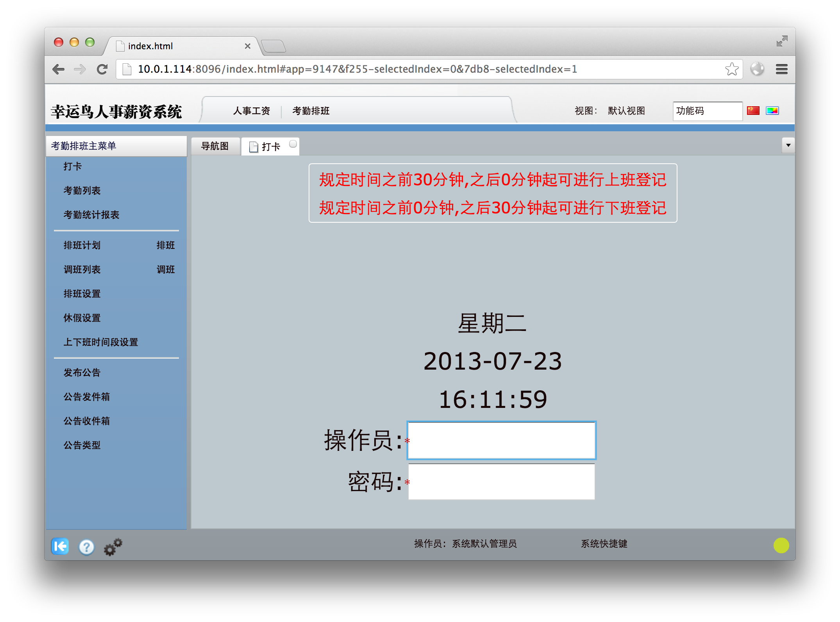Click the blue collapse-sidebar arrow icon
The image size is (840, 622).
click(x=60, y=546)
